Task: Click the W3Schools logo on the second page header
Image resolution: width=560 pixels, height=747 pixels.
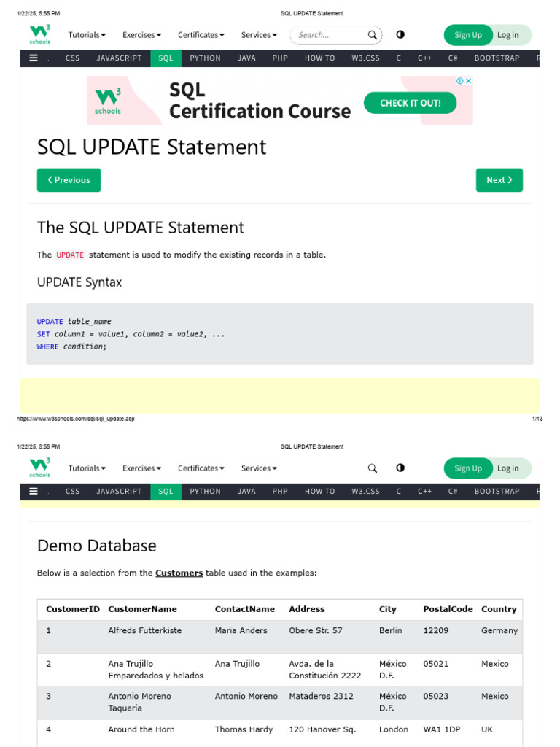Action: point(40,468)
